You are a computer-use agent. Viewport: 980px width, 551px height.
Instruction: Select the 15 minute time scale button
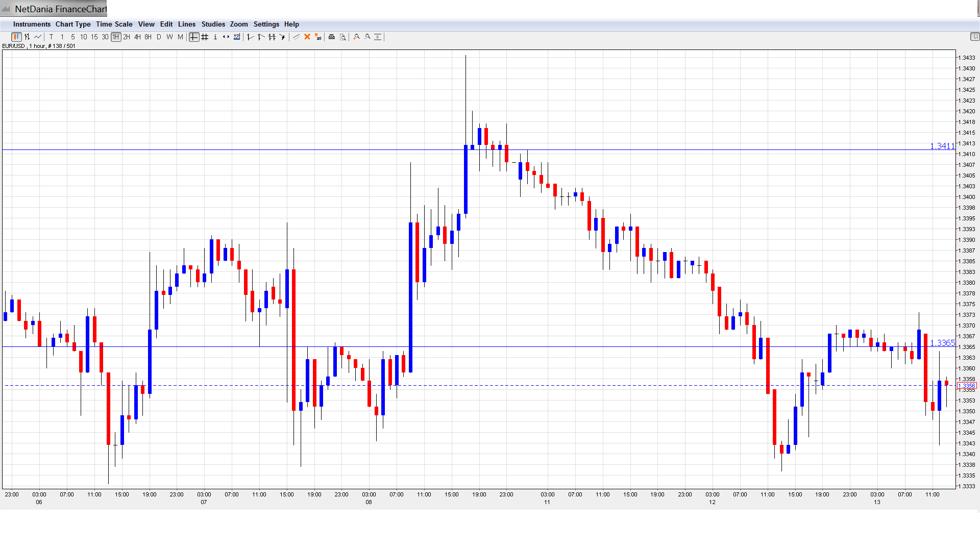[x=94, y=37]
